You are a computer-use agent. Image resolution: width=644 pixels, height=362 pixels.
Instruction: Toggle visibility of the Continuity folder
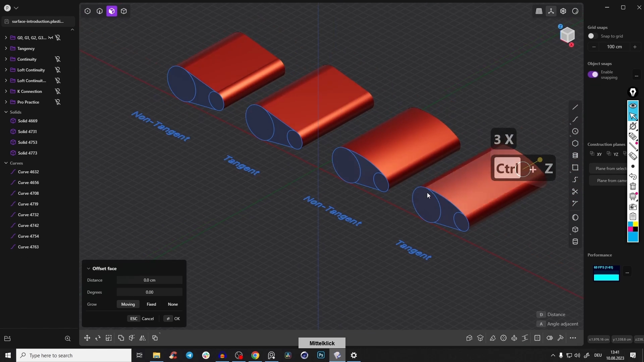click(x=58, y=59)
